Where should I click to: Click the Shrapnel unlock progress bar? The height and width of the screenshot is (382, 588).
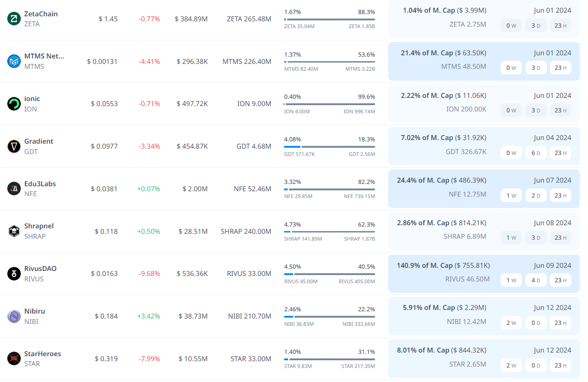point(329,232)
